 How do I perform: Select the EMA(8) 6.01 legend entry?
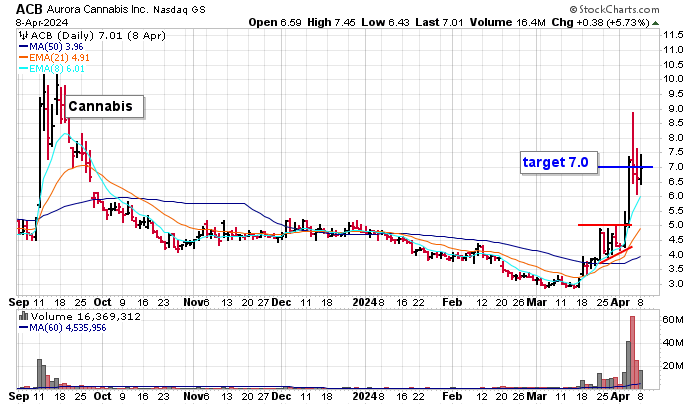pos(51,69)
